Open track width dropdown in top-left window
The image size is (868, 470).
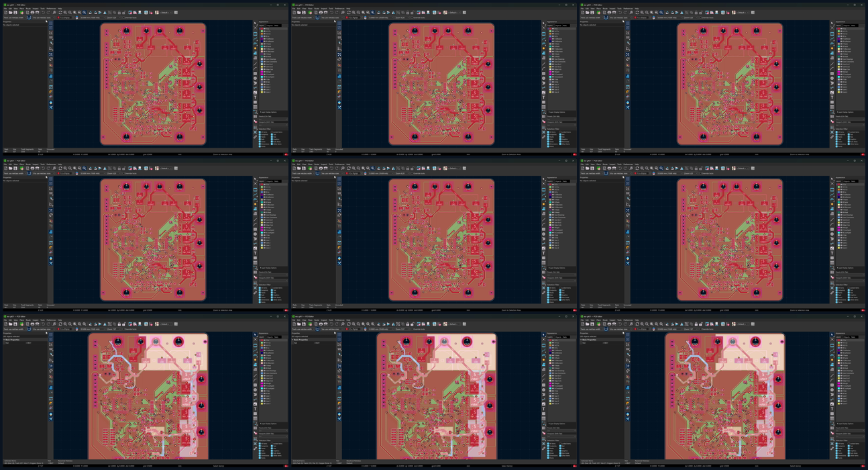(15, 17)
